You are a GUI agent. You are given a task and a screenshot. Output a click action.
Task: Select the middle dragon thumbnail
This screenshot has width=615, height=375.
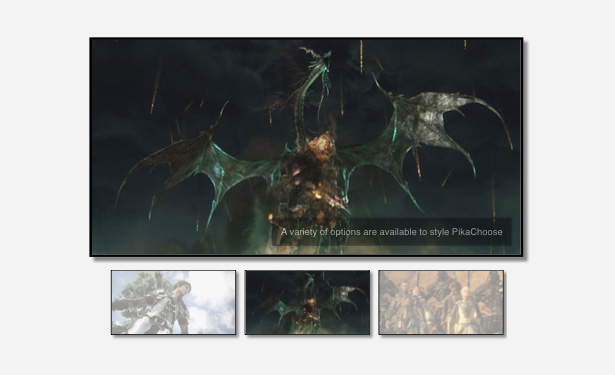click(307, 302)
